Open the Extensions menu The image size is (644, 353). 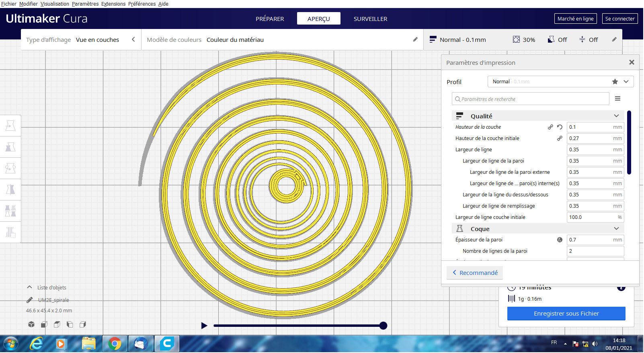113,4
